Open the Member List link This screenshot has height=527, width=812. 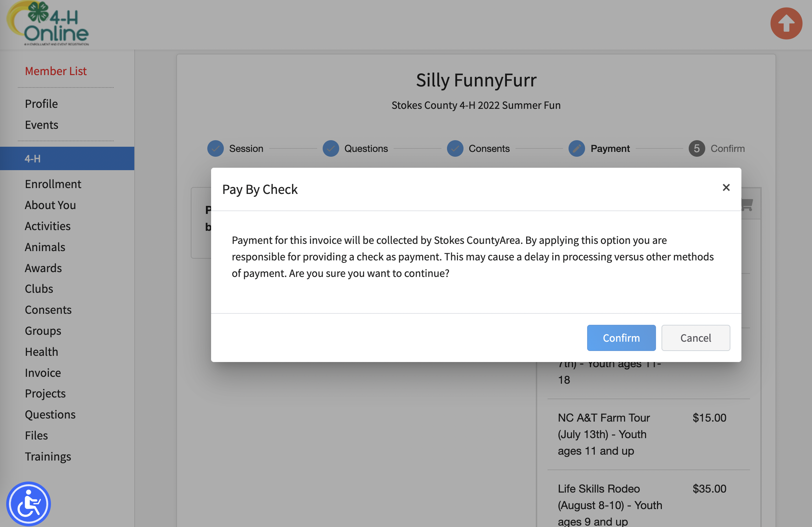click(x=56, y=71)
